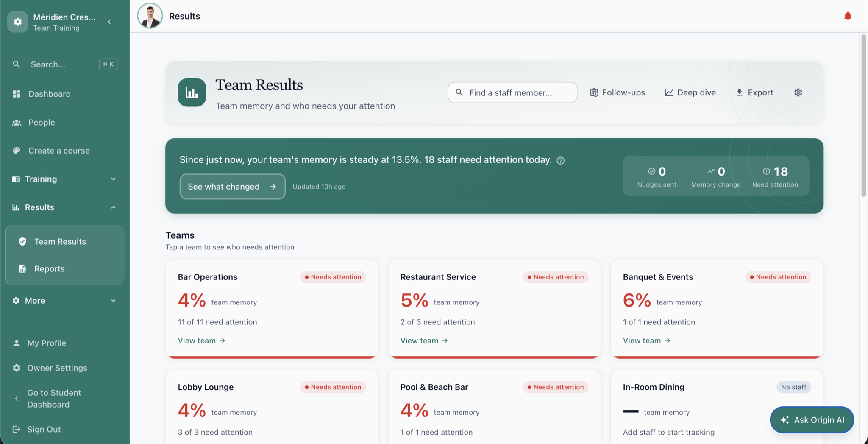
Task: Open the Team Results settings gear
Action: (798, 92)
